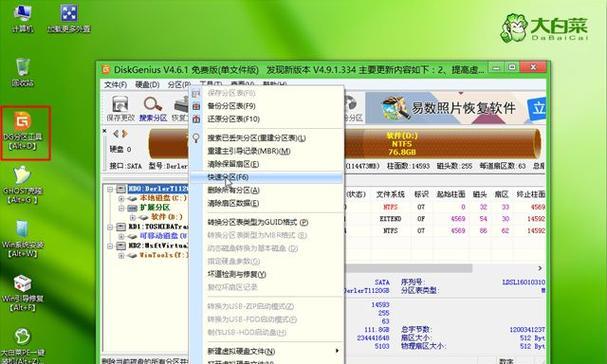Click the 搜索分区 magnifier icon
The image size is (607, 364).
(153, 105)
